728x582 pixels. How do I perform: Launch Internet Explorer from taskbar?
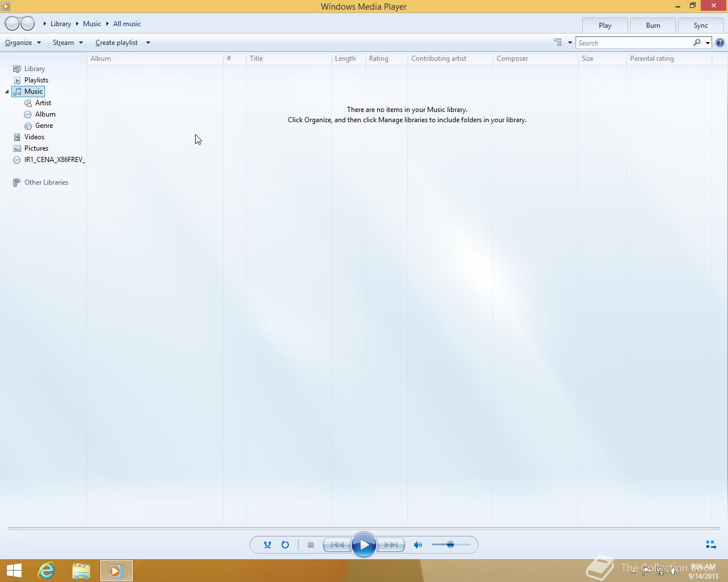tap(46, 571)
